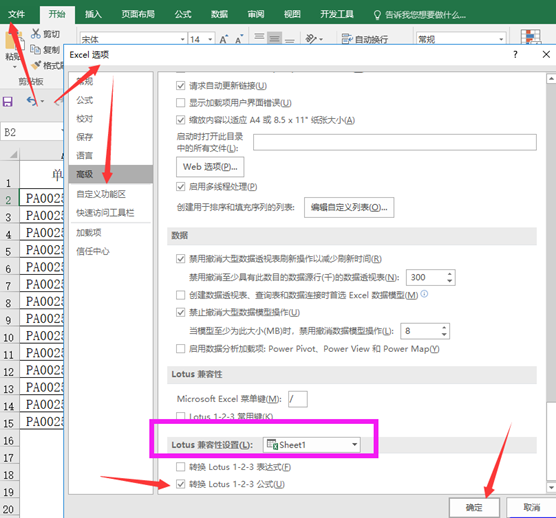This screenshot has height=518, width=556.
Task: Click the Format Painter brush icon
Action: point(36,65)
